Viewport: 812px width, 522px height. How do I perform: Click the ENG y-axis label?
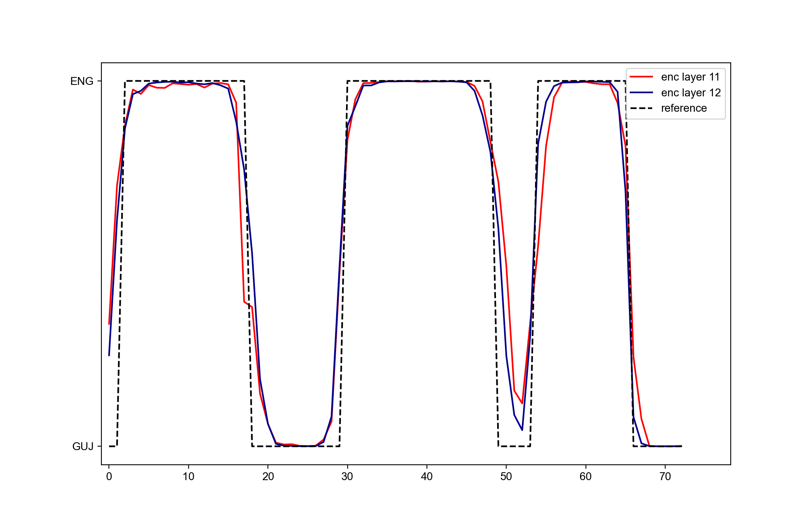pyautogui.click(x=82, y=81)
